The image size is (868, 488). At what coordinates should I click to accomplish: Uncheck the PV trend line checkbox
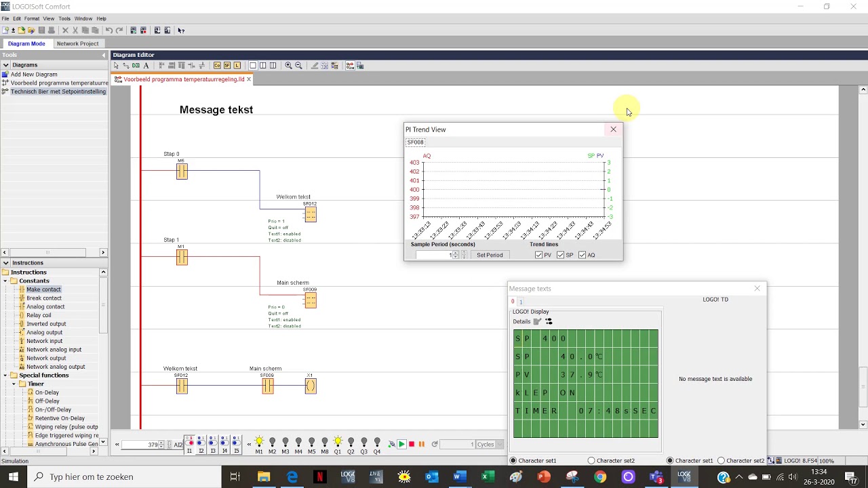(x=539, y=256)
